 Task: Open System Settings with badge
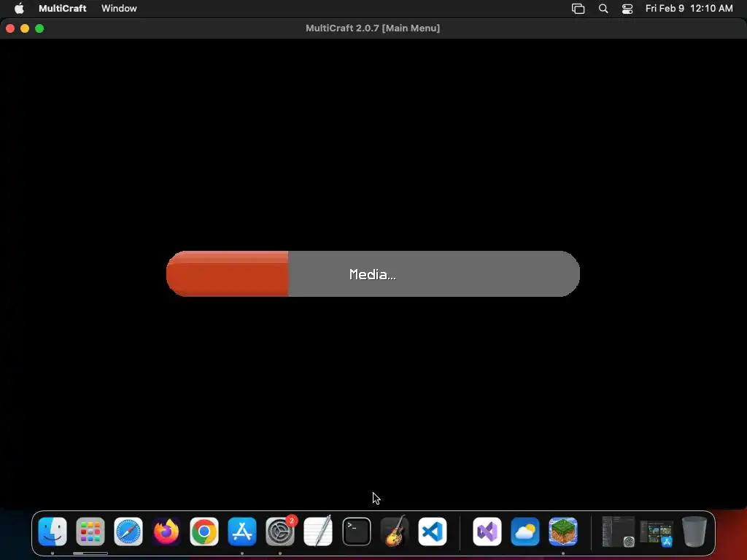pyautogui.click(x=280, y=531)
